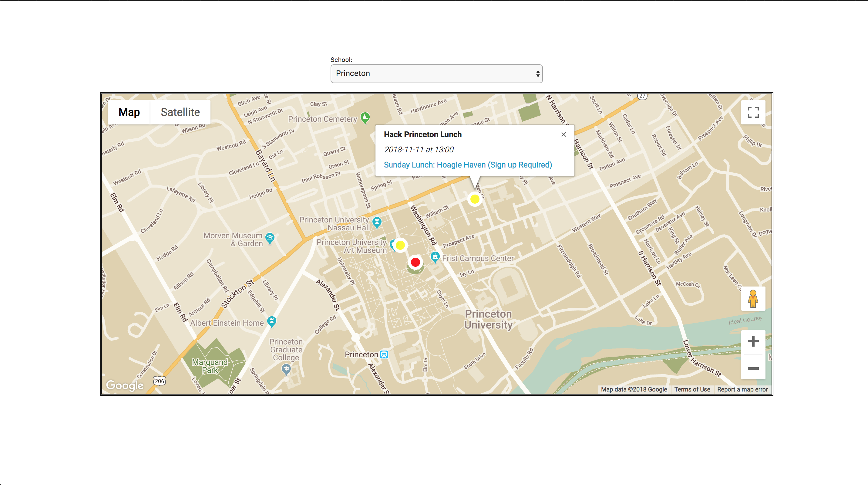Zoom out with the minus button
Image resolution: width=868 pixels, height=485 pixels.
pos(753,368)
